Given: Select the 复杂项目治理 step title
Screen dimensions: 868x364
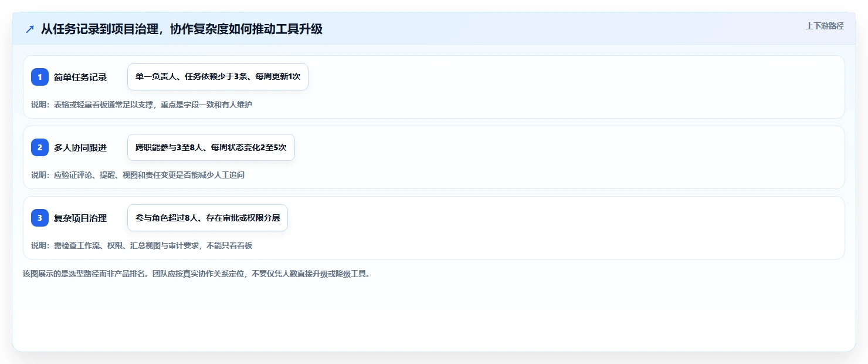Looking at the screenshot, I should click(x=80, y=218).
